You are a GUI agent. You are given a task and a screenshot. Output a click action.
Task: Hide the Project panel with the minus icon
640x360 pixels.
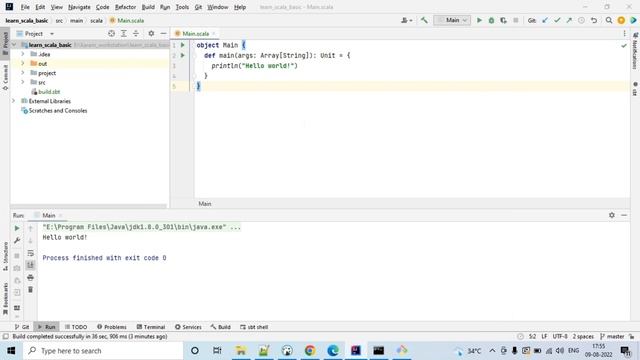(x=163, y=33)
